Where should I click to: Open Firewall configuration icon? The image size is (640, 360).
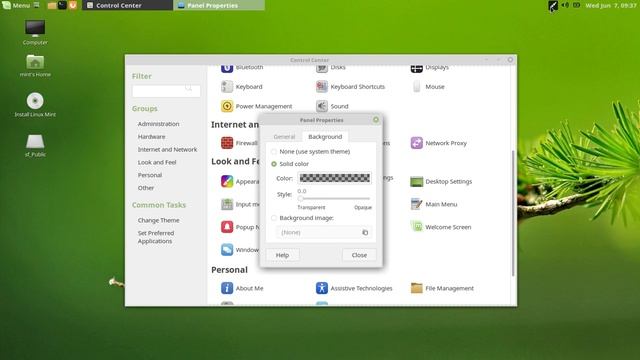coord(227,143)
